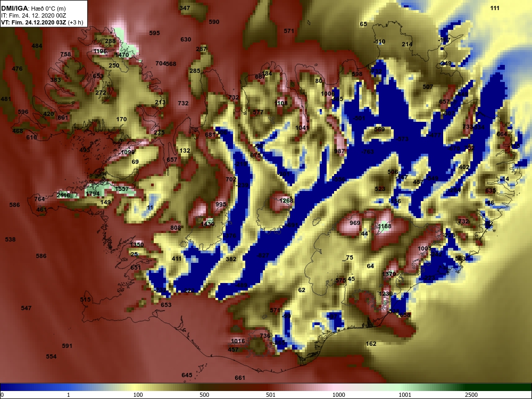The height and width of the screenshot is (399, 532).
Task: Click the color scale label 100
Action: click(138, 395)
